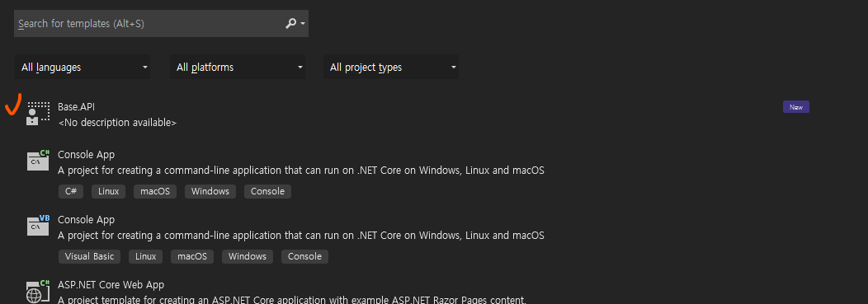This screenshot has height=304, width=868.
Task: Select the Base.API template title
Action: point(77,107)
